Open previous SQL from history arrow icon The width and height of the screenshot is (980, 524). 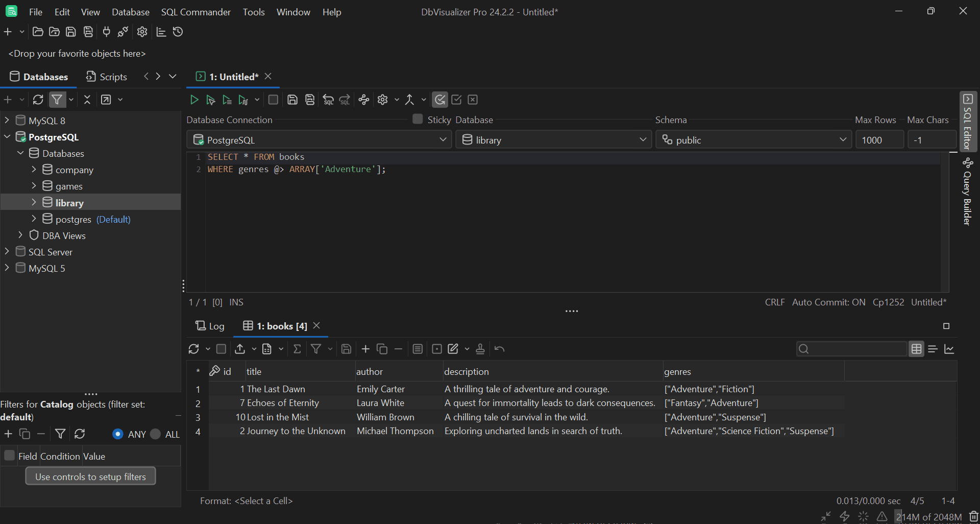click(328, 100)
